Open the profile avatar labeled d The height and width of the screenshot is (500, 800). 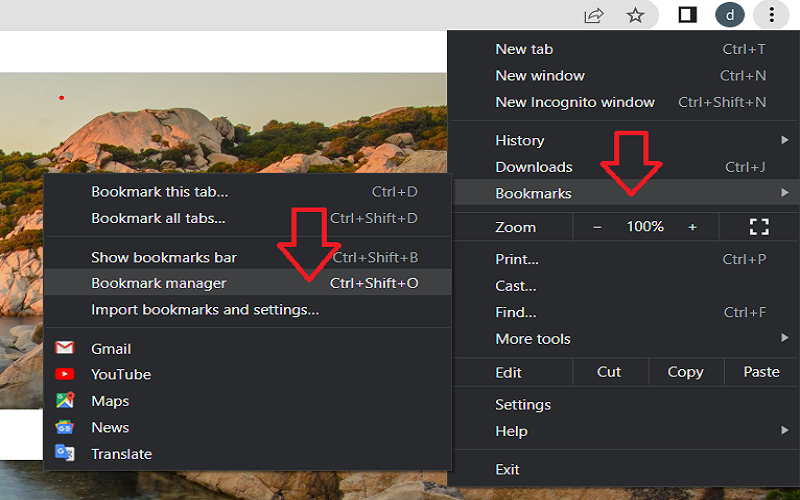(x=730, y=15)
